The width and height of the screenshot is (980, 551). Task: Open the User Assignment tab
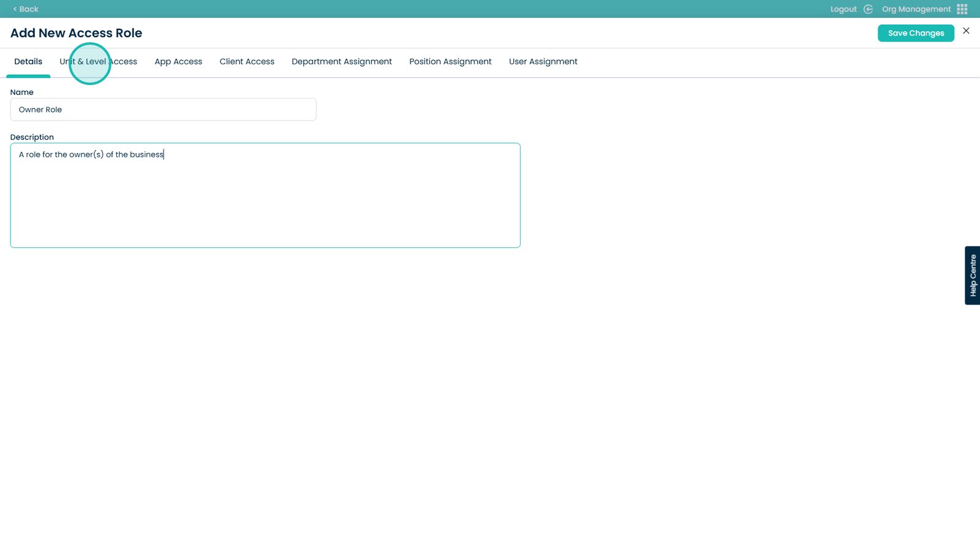[x=543, y=62]
